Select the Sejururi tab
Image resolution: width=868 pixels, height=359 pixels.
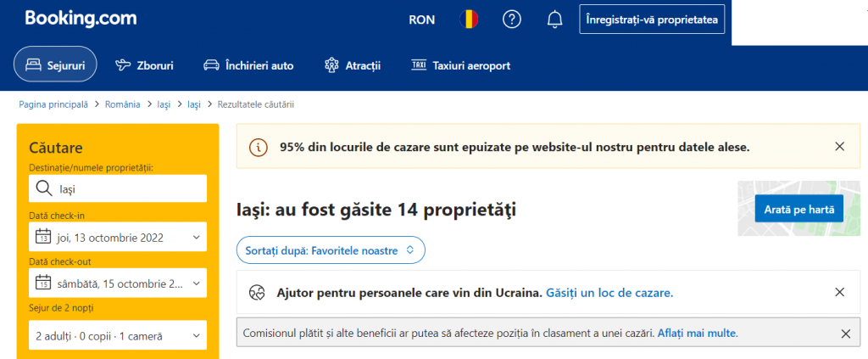55,65
